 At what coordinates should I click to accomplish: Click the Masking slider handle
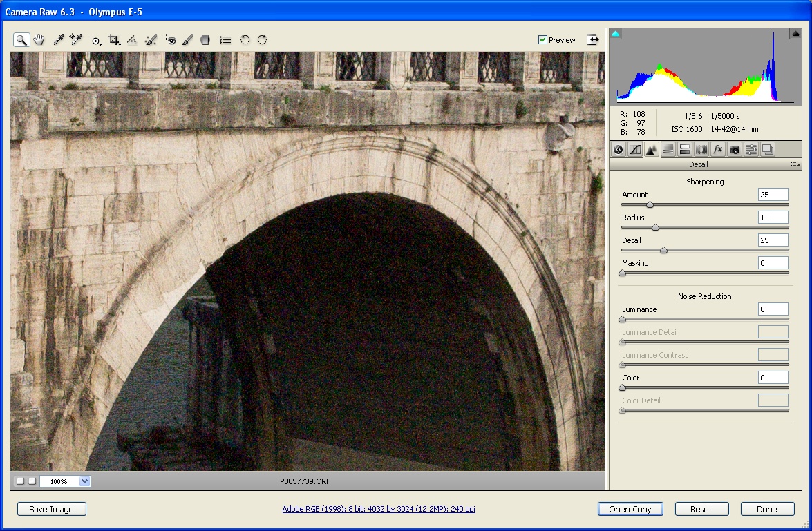pyautogui.click(x=623, y=273)
